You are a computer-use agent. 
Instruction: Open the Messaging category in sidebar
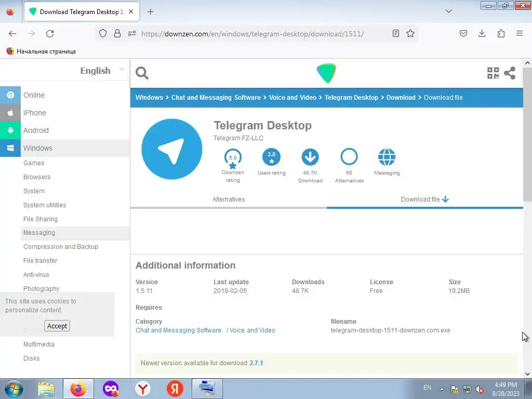39,233
